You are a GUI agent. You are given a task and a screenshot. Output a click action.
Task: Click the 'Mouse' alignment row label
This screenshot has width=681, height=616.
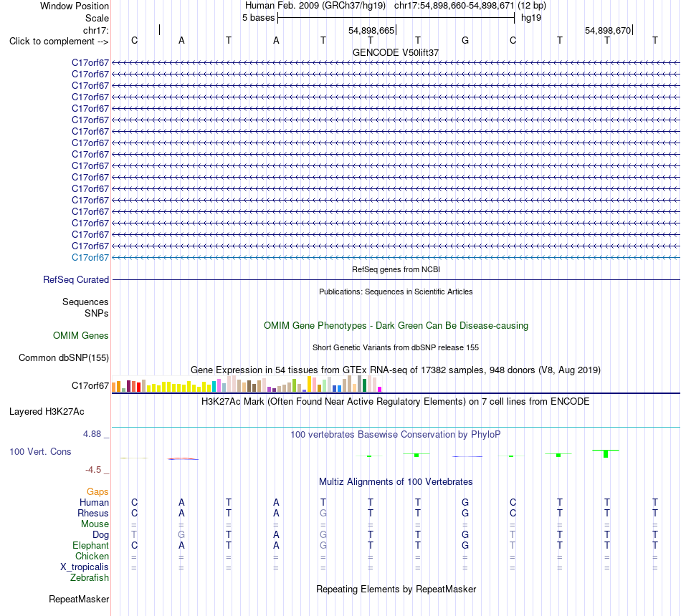click(95, 524)
